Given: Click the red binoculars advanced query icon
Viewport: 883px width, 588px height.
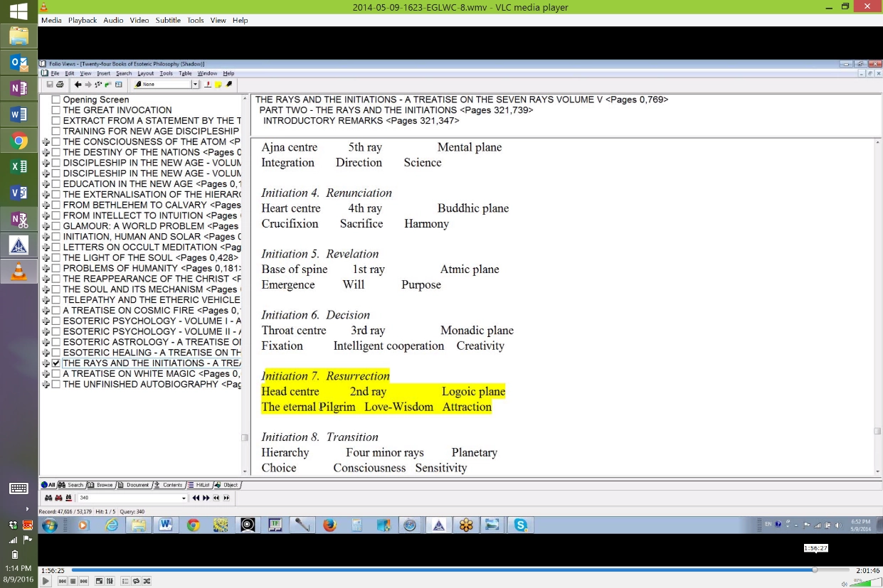Looking at the screenshot, I should 59,498.
